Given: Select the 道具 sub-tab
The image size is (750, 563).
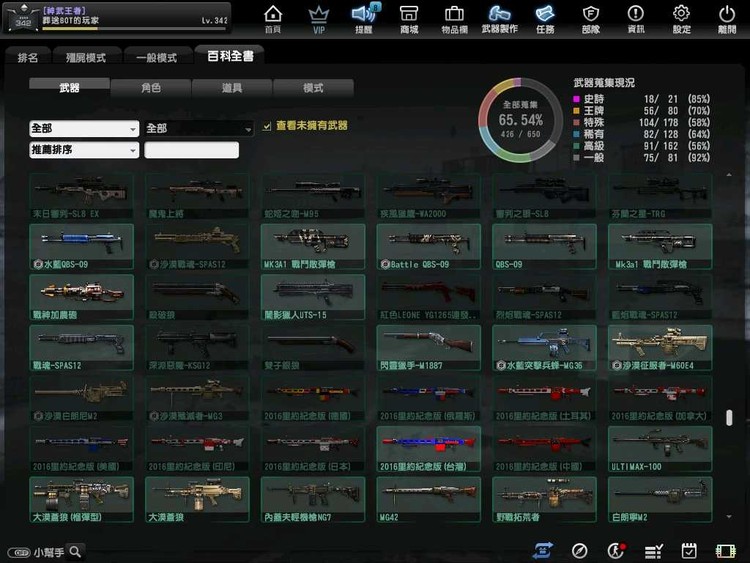Looking at the screenshot, I should 232,88.
